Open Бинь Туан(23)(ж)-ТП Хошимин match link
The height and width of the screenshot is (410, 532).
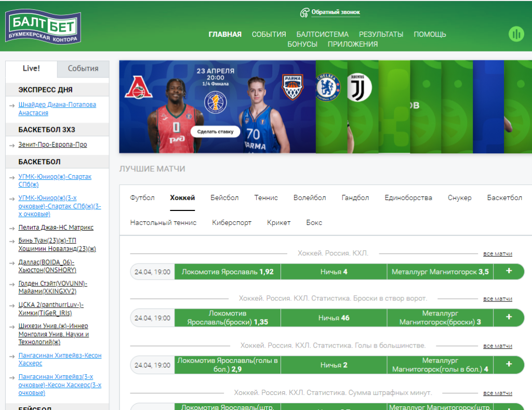point(57,244)
